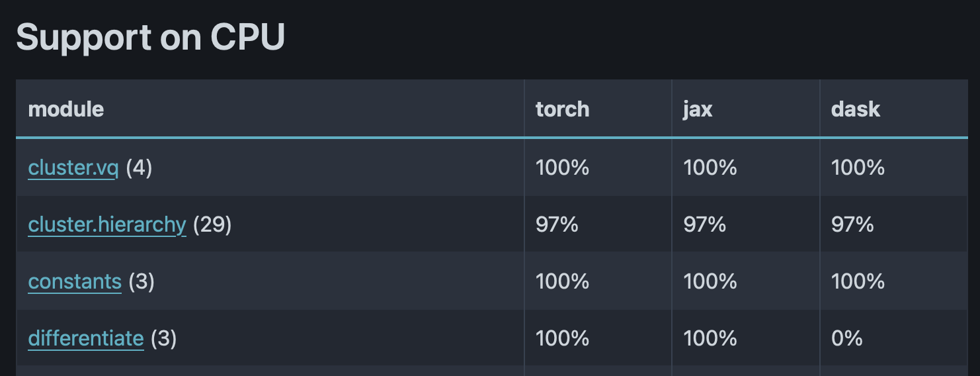
Task: Click the constants module link
Action: point(75,282)
